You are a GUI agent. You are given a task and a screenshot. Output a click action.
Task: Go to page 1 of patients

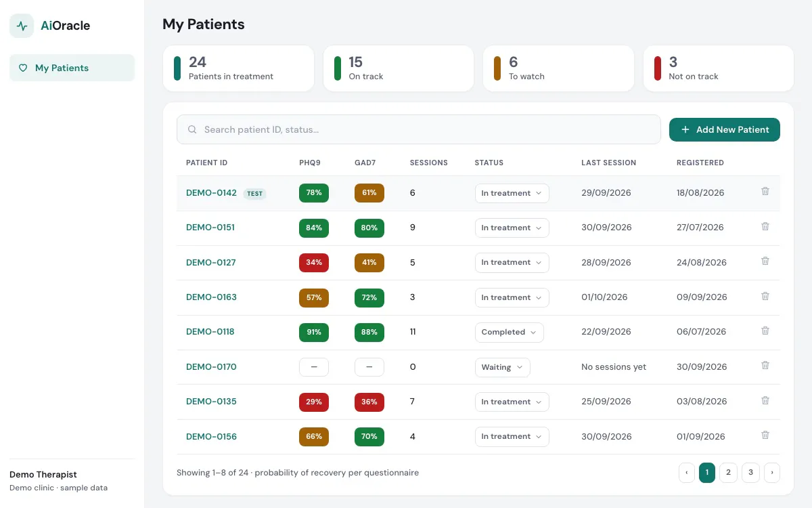tap(707, 473)
